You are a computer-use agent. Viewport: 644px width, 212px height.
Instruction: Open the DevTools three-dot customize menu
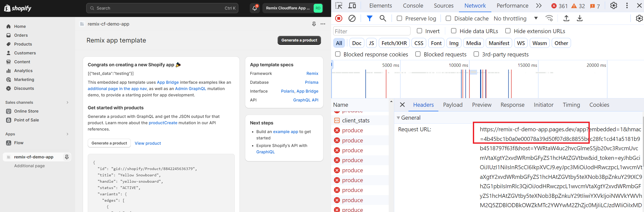pyautogui.click(x=627, y=6)
